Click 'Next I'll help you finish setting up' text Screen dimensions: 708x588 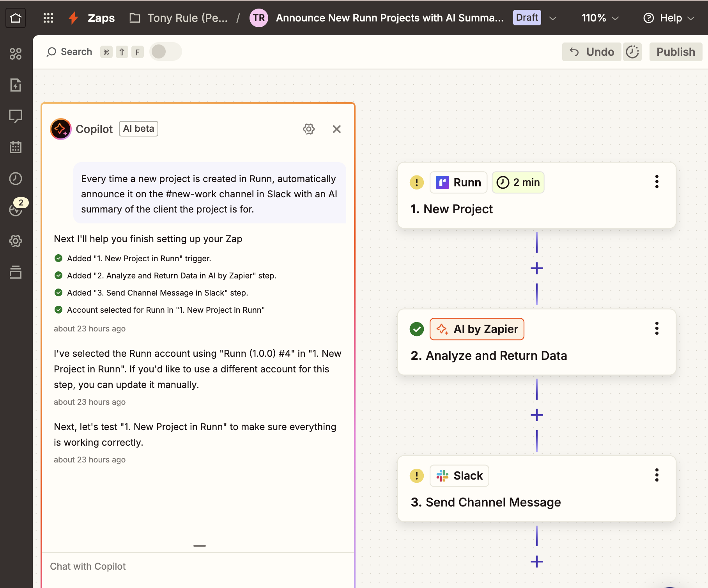pos(148,239)
